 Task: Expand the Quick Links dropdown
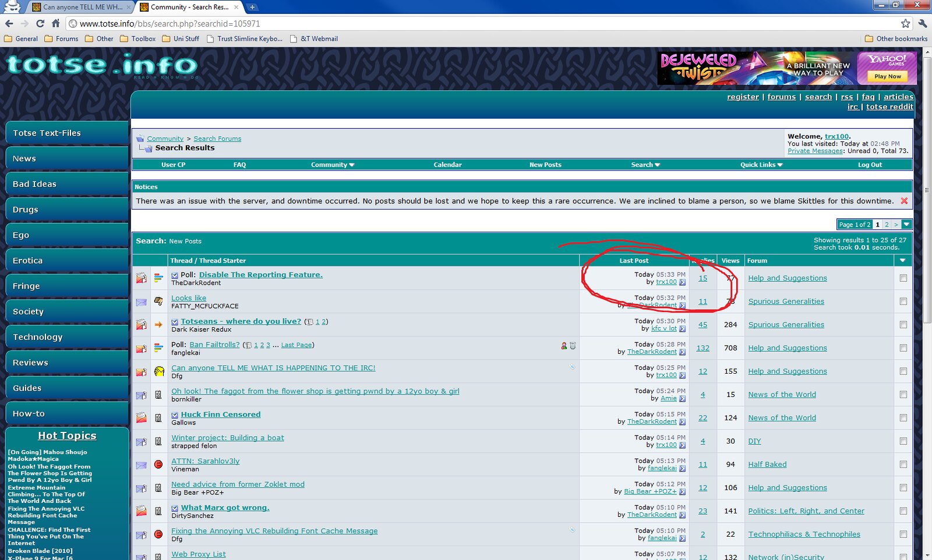click(x=761, y=165)
